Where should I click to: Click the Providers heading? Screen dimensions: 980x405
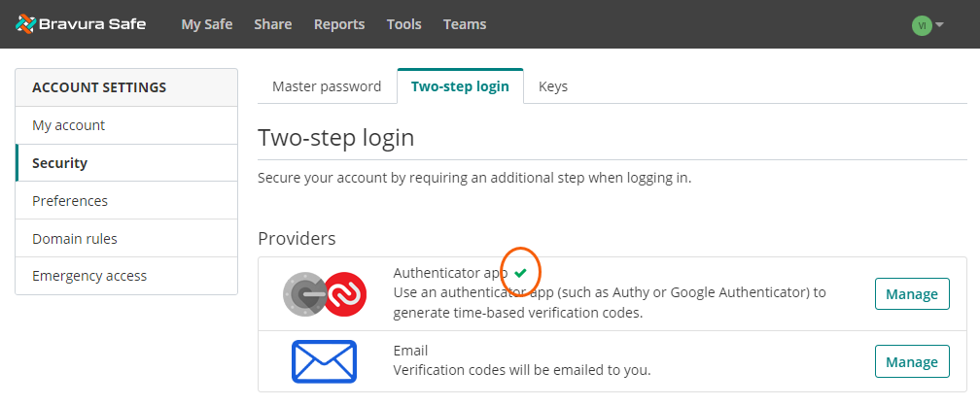pos(297,238)
